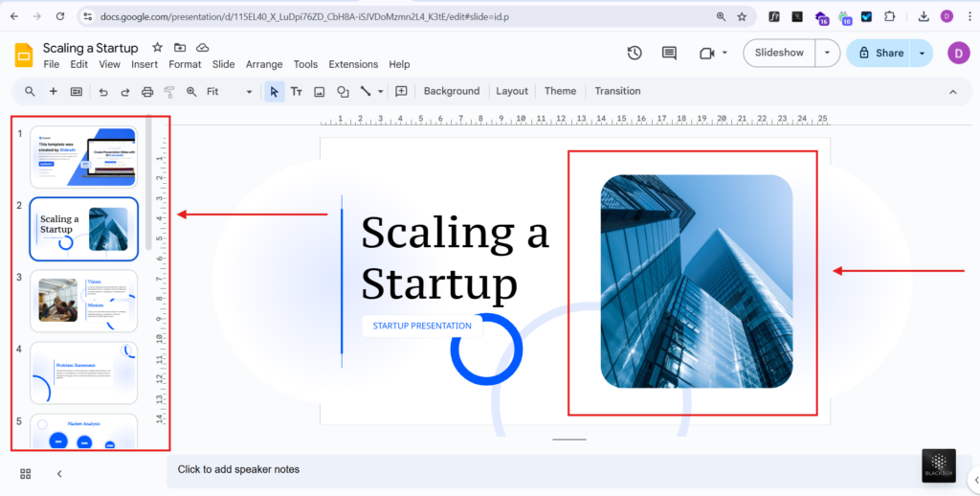Screen dimensions: 980x496
Task: Go back in browser history
Action: coord(14,17)
